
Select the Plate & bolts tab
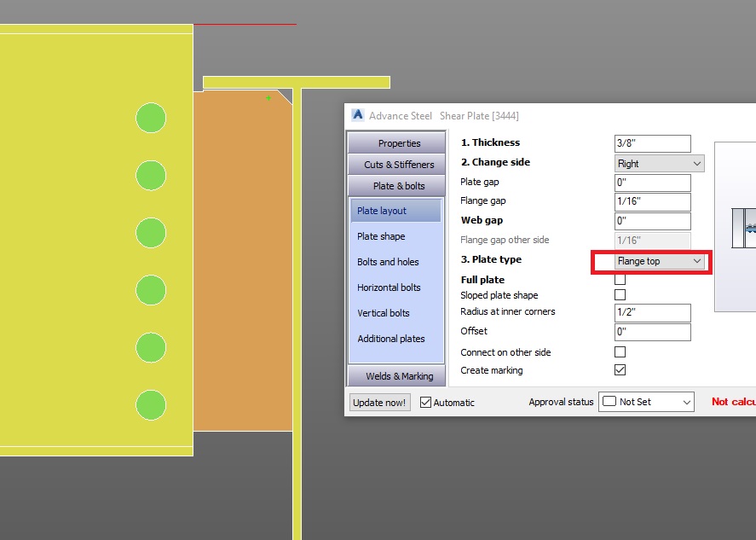[395, 185]
